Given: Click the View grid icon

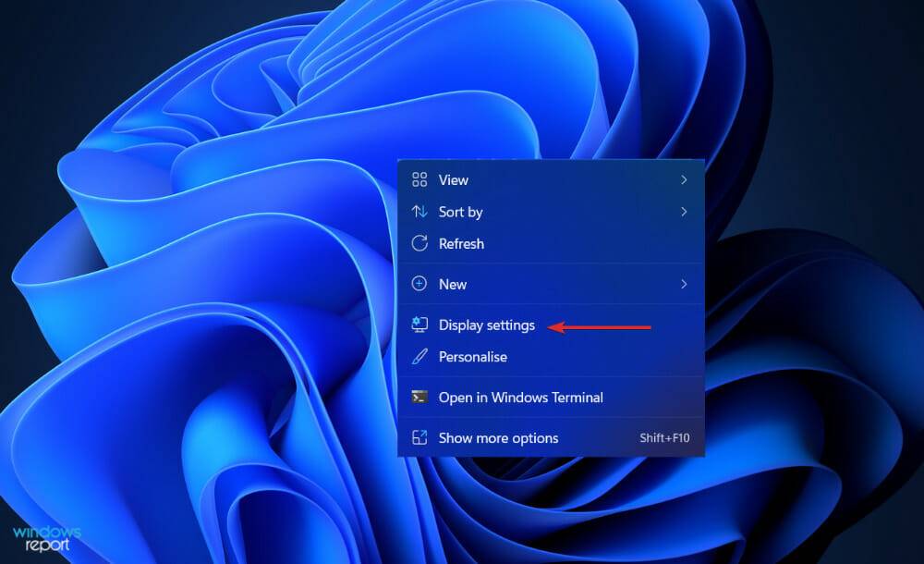Looking at the screenshot, I should (x=419, y=179).
